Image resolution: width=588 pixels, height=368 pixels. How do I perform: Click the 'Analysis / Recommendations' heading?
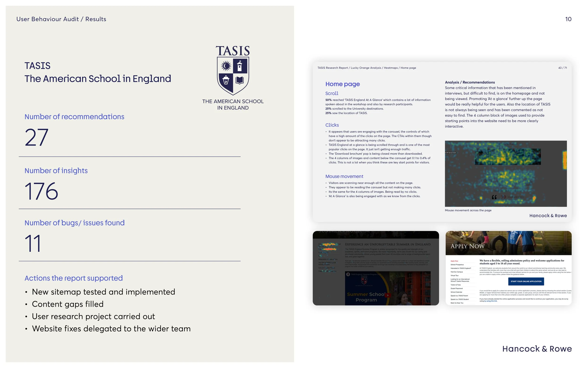[x=470, y=82]
